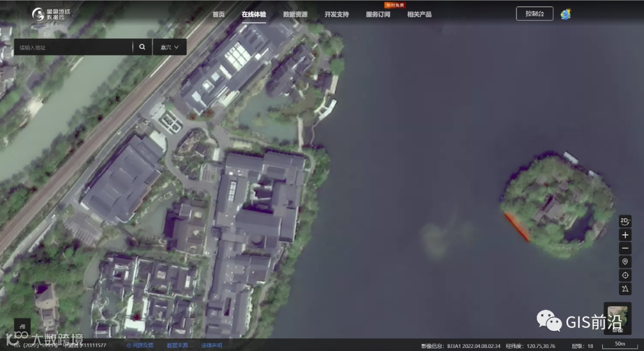Open the 数据资源 menu
Image resolution: width=644 pixels, height=351 pixels.
295,14
